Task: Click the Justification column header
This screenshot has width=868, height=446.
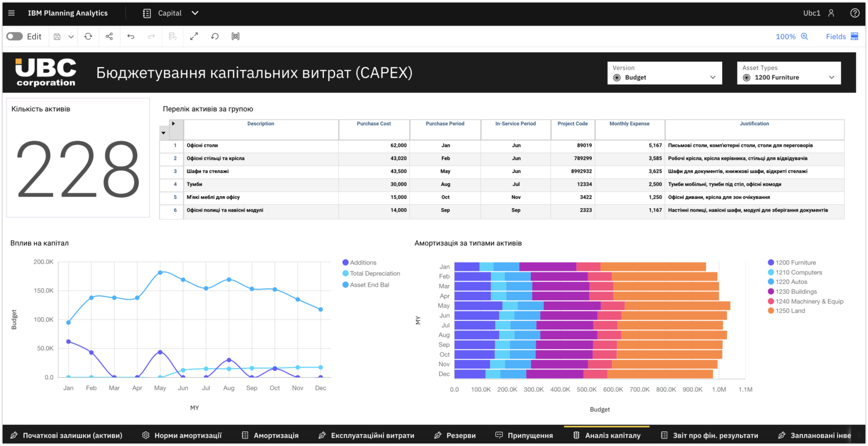Action: pos(755,130)
